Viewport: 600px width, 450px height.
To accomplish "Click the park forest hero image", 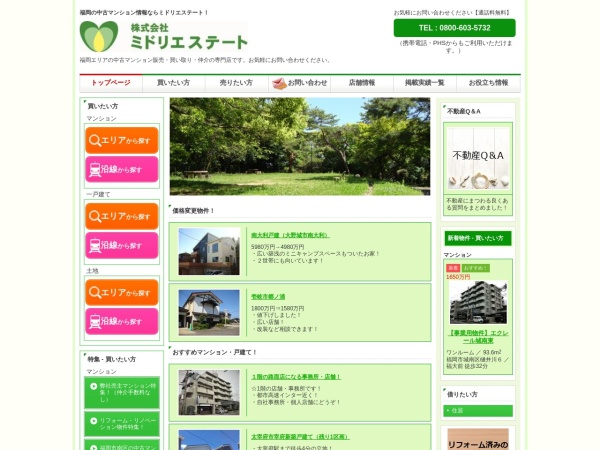I will point(300,147).
